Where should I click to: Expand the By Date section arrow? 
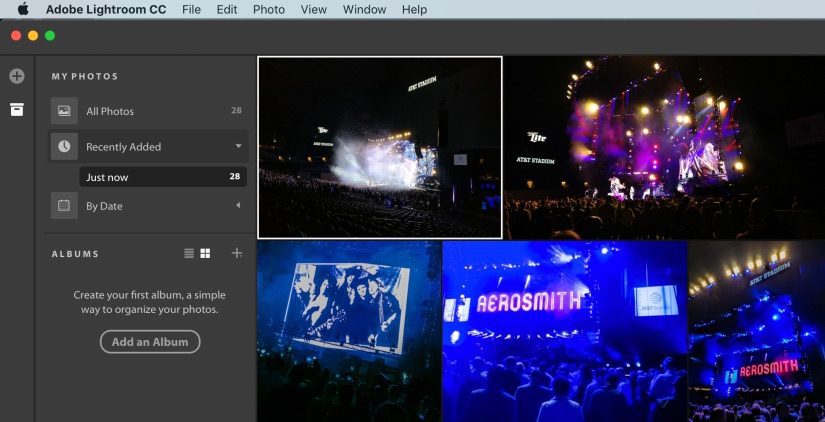(238, 205)
